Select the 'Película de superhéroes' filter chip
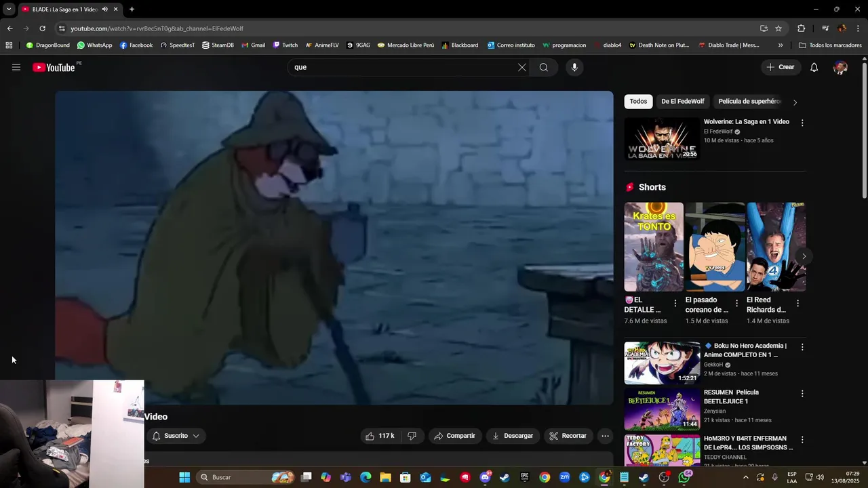868x488 pixels. 749,102
